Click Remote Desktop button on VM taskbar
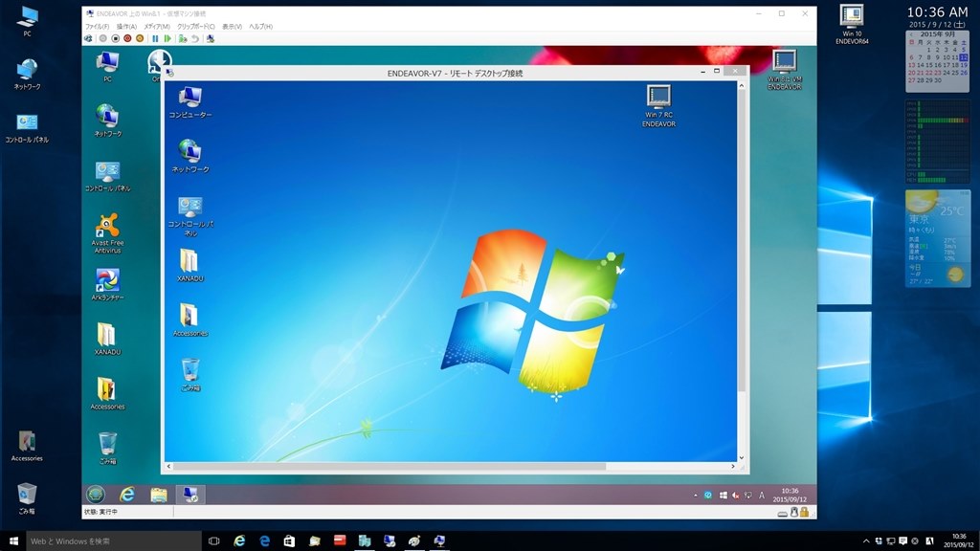 pyautogui.click(x=190, y=495)
